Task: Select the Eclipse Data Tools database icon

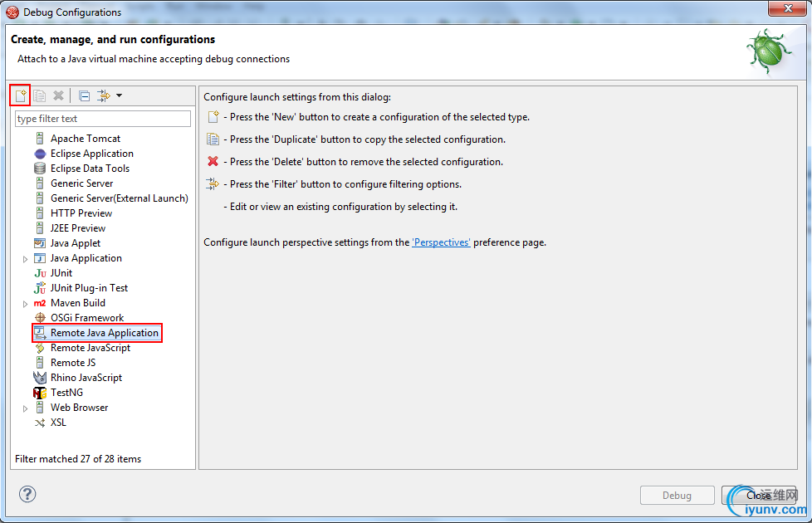Action: (40, 169)
